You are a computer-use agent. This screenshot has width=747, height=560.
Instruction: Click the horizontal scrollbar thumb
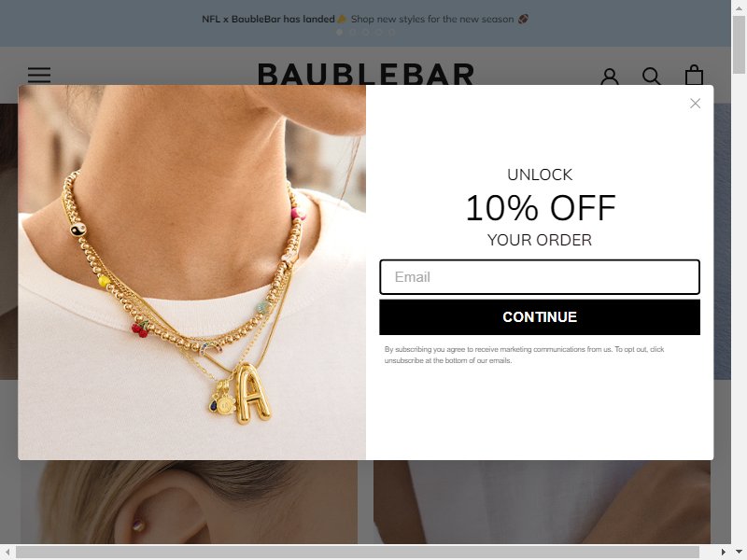358,553
